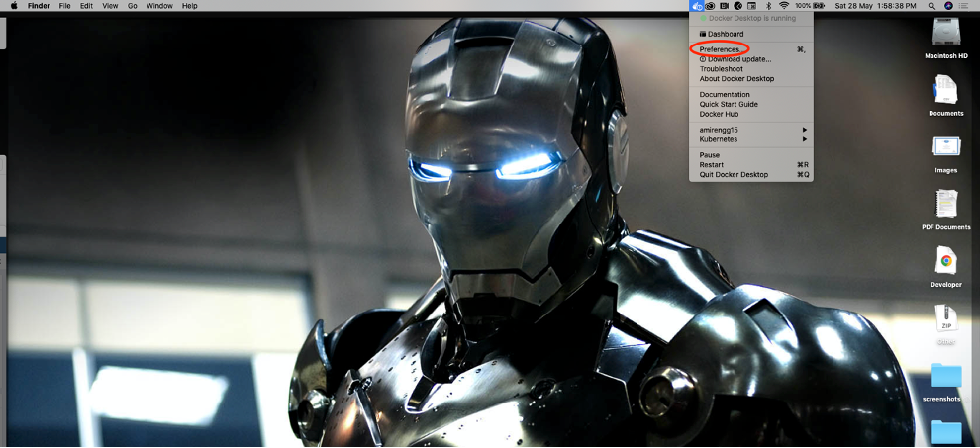Open Docker Dashboard from the menu
The width and height of the screenshot is (980, 448).
(x=751, y=34)
